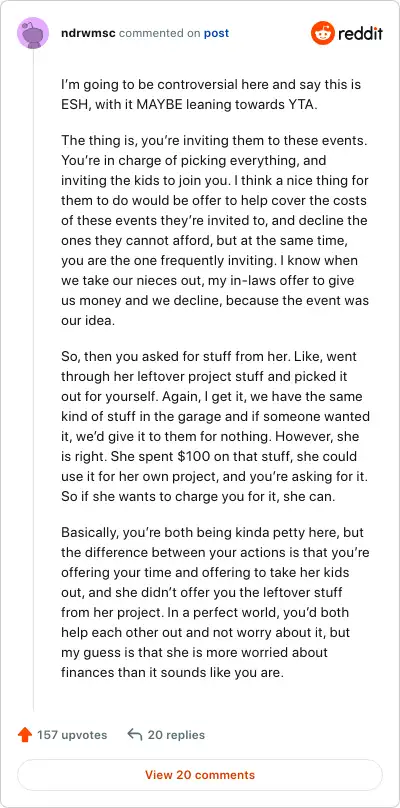Open the ndrwmsc username profile link
This screenshot has height=808, width=400.
pos(87,33)
